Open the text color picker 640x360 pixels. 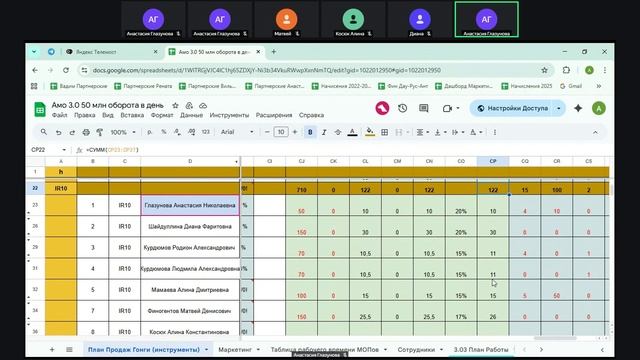[x=352, y=132]
